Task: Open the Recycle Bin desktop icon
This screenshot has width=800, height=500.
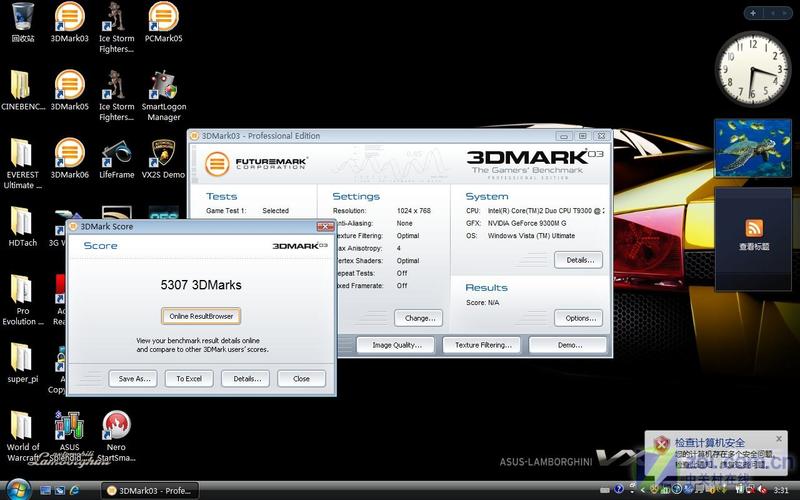Action: pyautogui.click(x=22, y=22)
